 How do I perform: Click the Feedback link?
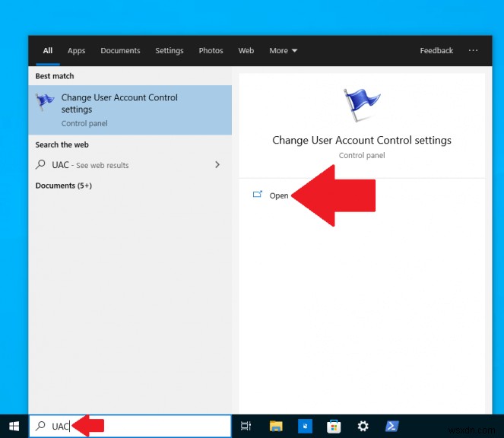[x=436, y=50]
